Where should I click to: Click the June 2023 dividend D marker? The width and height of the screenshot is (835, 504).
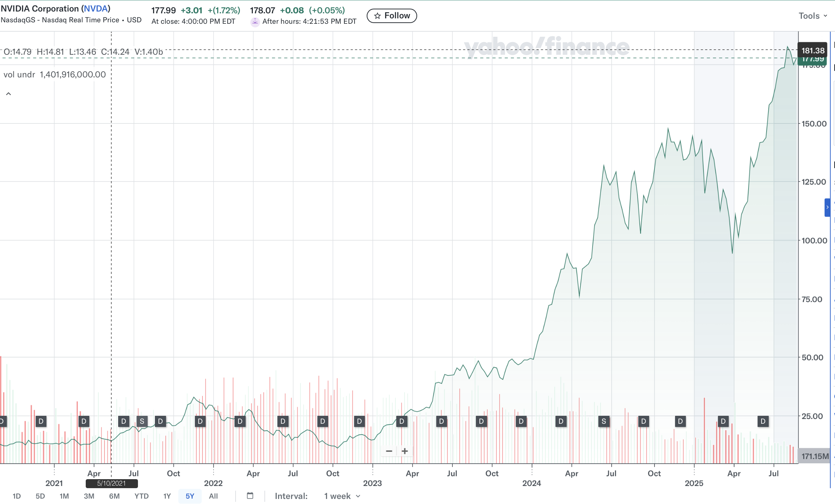click(442, 421)
